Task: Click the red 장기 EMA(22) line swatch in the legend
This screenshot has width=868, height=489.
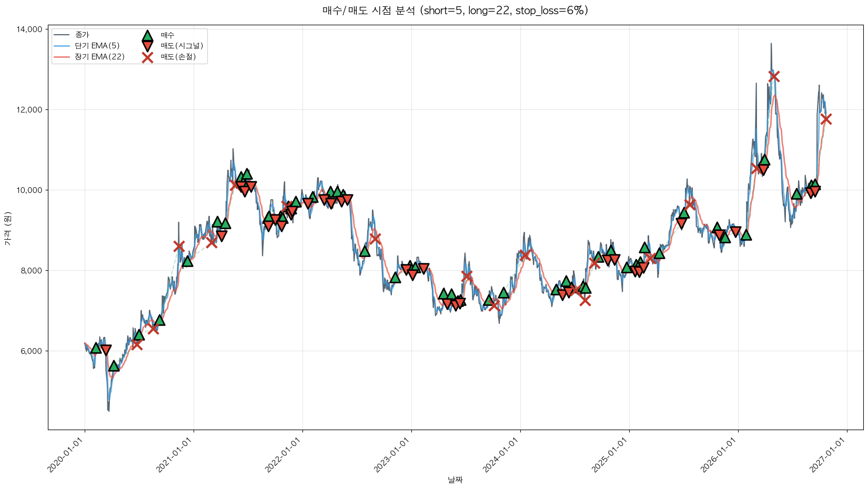Action: (62, 57)
